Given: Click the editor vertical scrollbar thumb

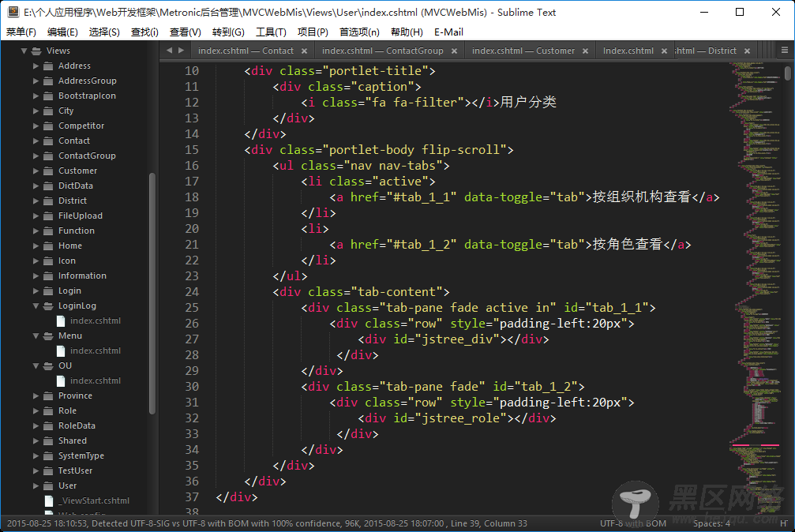Looking at the screenshot, I should click(x=787, y=73).
